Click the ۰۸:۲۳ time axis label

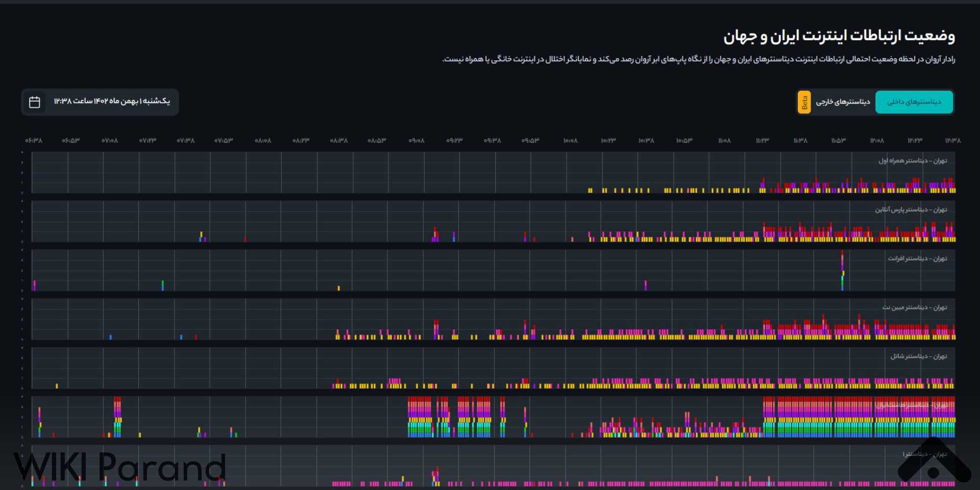pyautogui.click(x=301, y=140)
